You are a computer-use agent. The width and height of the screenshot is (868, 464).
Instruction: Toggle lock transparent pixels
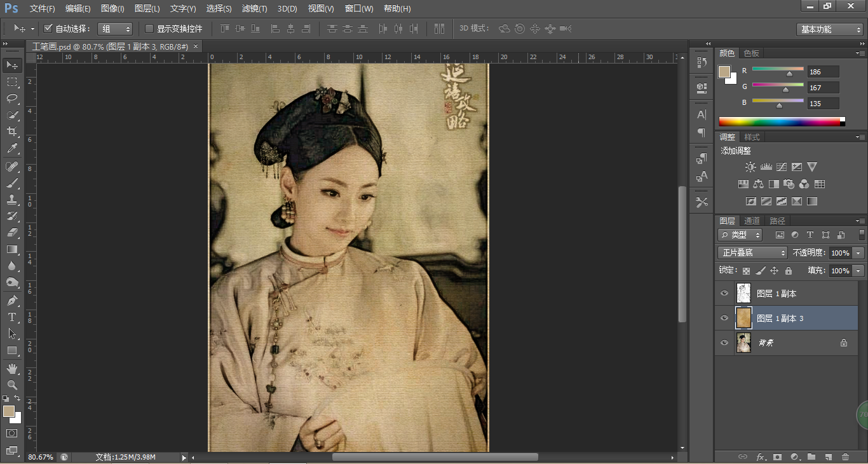tap(746, 271)
